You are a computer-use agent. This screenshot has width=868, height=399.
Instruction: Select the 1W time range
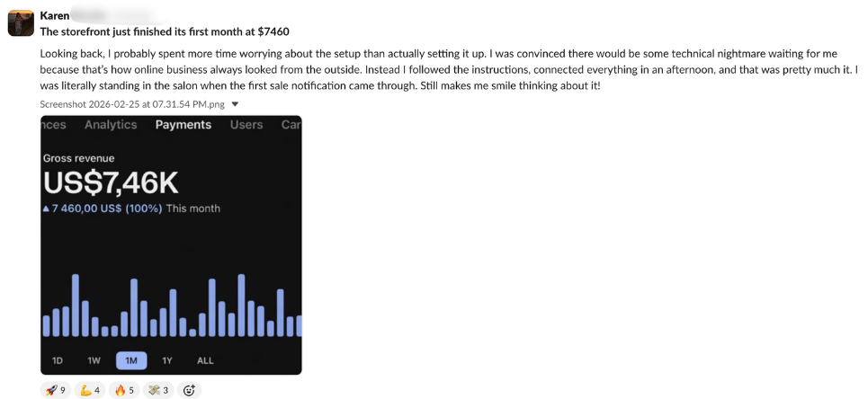94,361
